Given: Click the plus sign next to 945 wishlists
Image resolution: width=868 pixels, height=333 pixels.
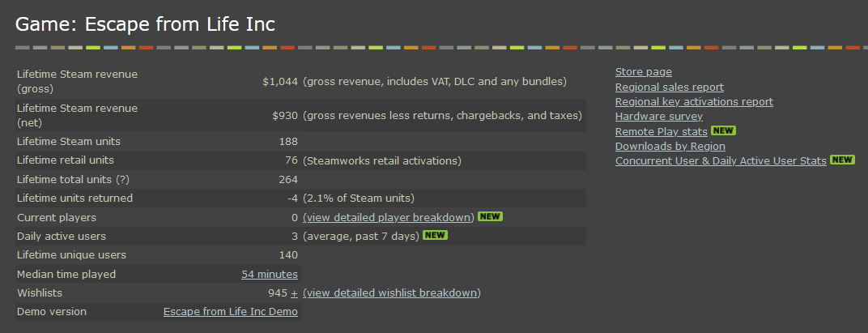Looking at the screenshot, I should click(294, 293).
